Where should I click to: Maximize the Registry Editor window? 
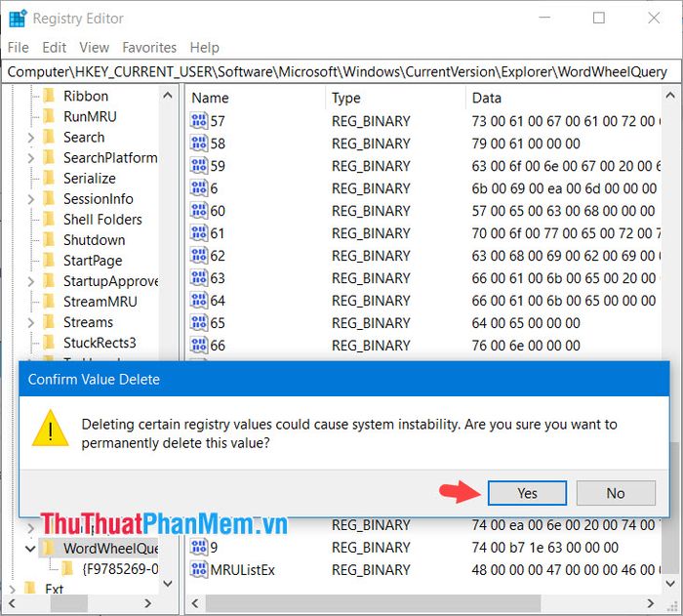point(599,18)
